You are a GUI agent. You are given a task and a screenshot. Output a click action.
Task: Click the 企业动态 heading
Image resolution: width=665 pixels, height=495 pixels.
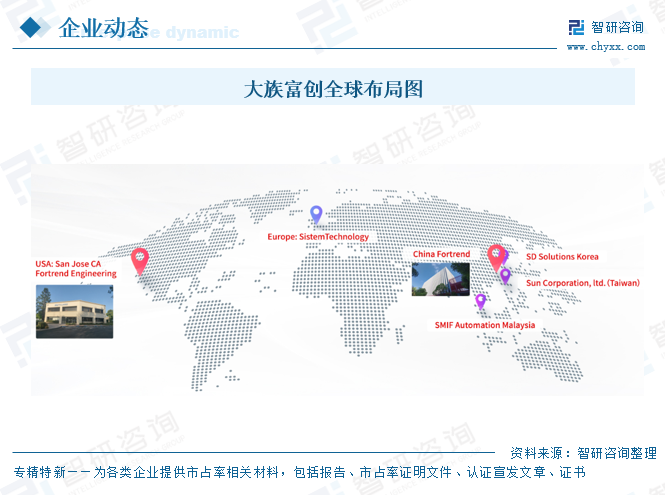(103, 28)
